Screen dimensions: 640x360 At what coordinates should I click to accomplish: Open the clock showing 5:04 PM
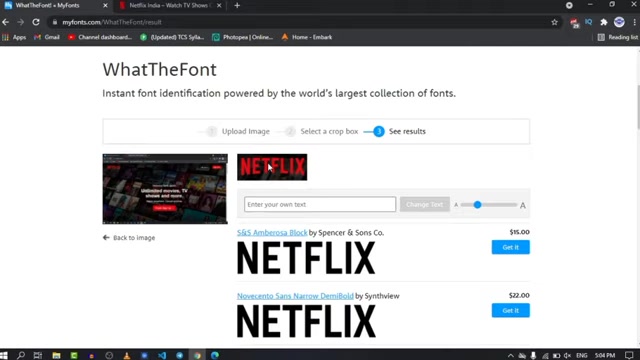(605, 356)
